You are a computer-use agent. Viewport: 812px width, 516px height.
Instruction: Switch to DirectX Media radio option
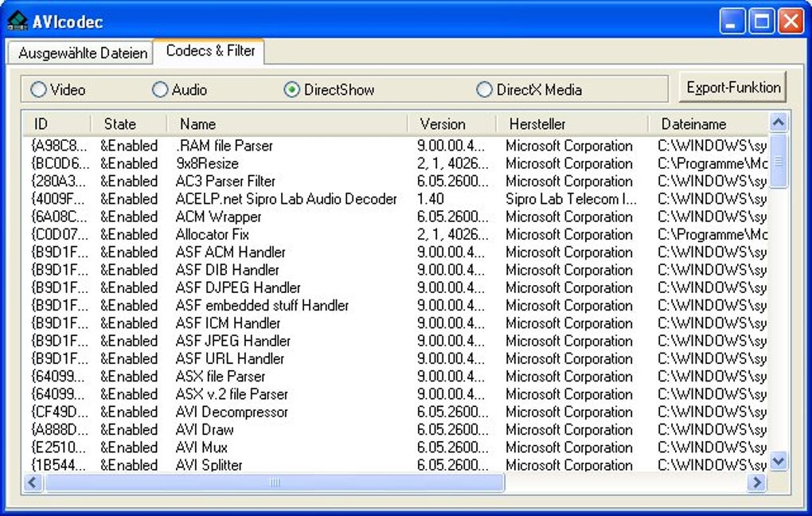[484, 90]
